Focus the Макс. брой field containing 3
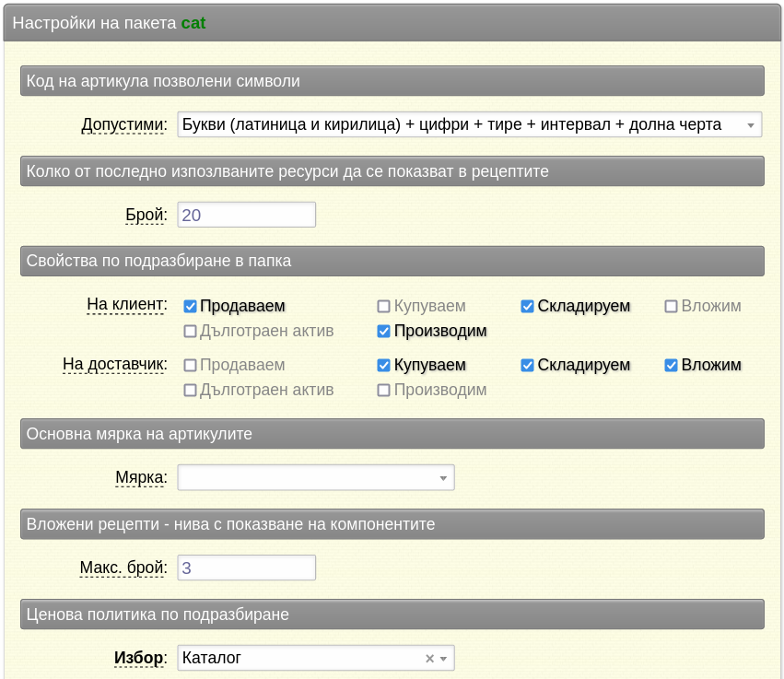This screenshot has height=679, width=784. tap(247, 568)
